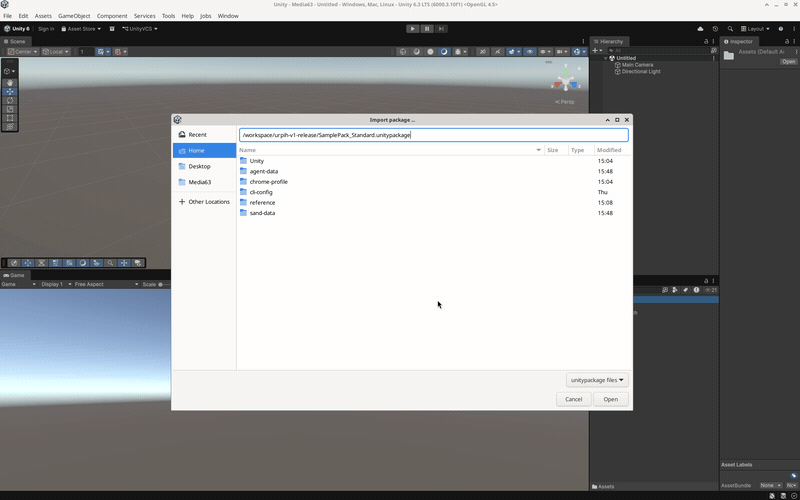Image resolution: width=800 pixels, height=500 pixels.
Task: Select Recent in dialog sidebar
Action: coord(205,135)
